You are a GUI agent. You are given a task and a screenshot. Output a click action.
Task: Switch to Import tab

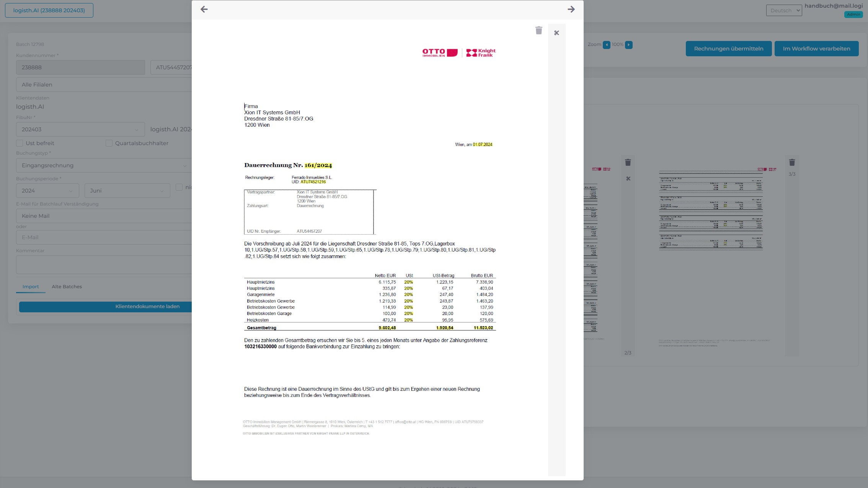pyautogui.click(x=31, y=287)
